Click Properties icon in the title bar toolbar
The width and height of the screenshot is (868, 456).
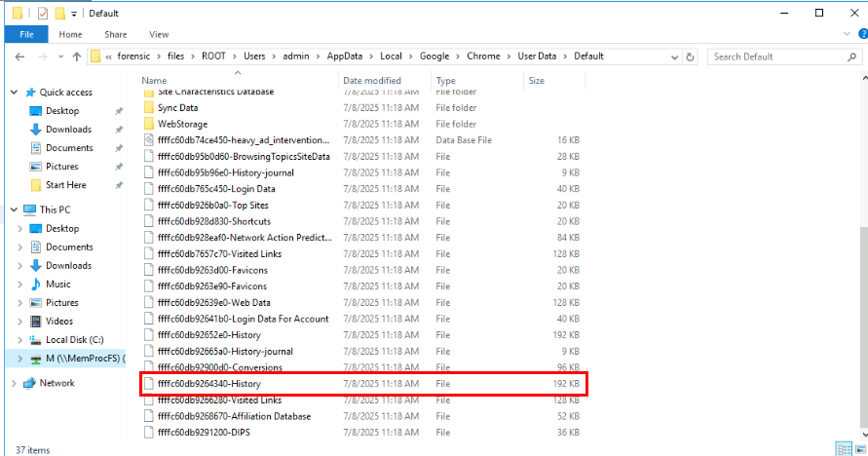coord(42,13)
